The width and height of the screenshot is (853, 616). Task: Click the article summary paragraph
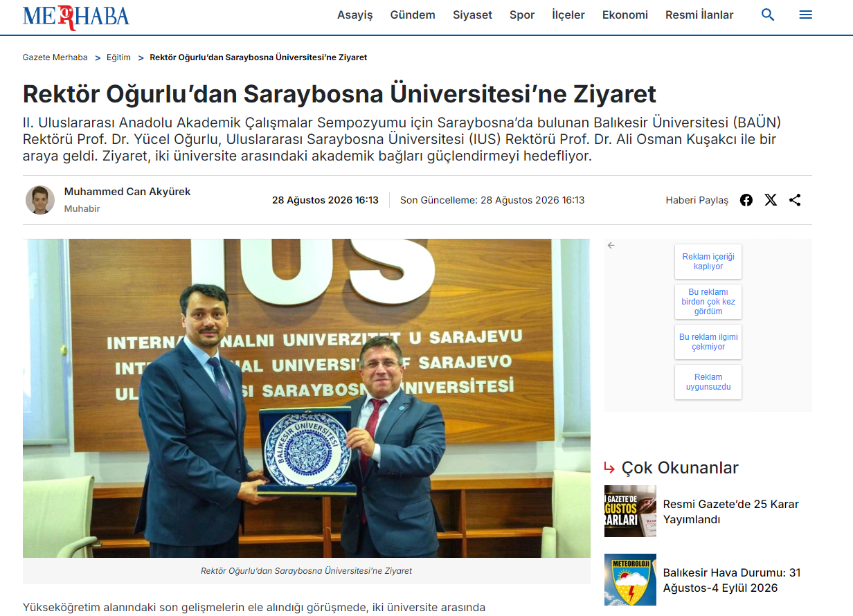click(402, 139)
